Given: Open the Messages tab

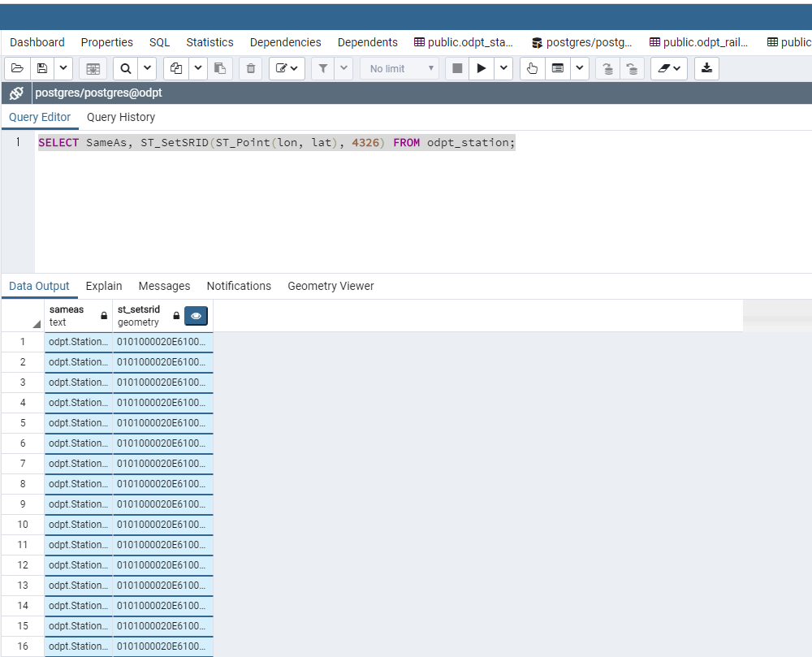Looking at the screenshot, I should (164, 286).
